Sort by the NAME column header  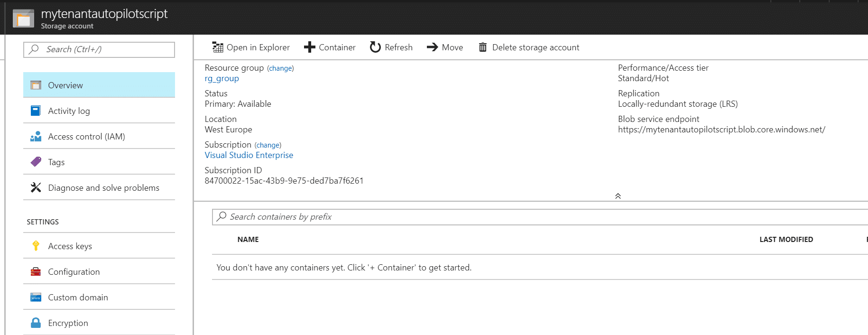[x=248, y=240]
